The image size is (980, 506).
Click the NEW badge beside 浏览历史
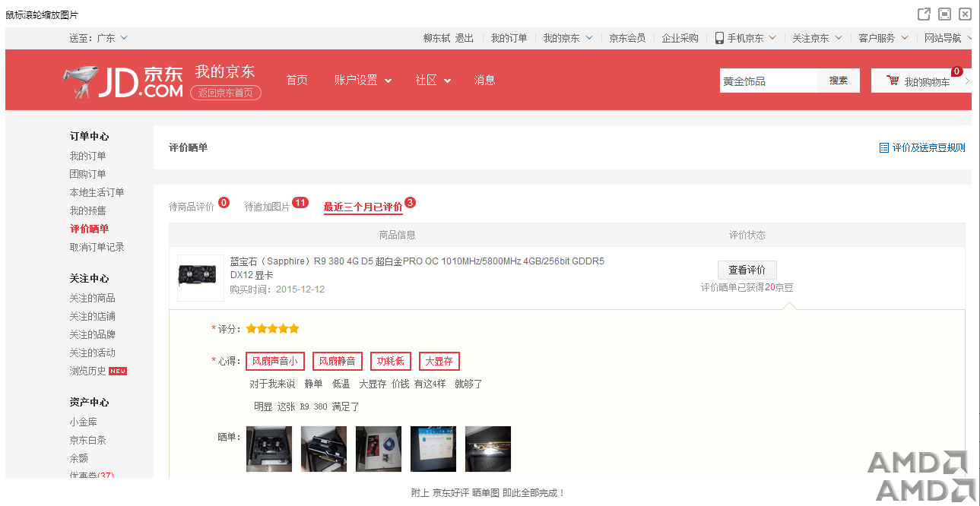pyautogui.click(x=118, y=372)
